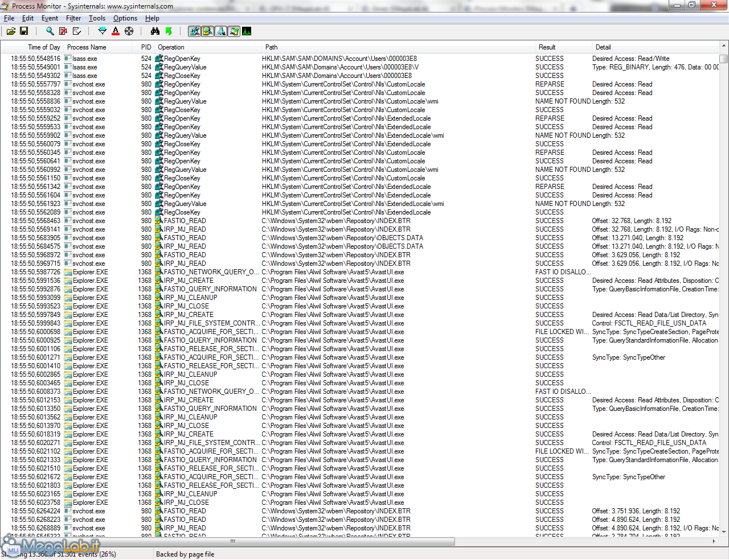Click INDEX.BTR path at 18:55:50,6268889

336,528
